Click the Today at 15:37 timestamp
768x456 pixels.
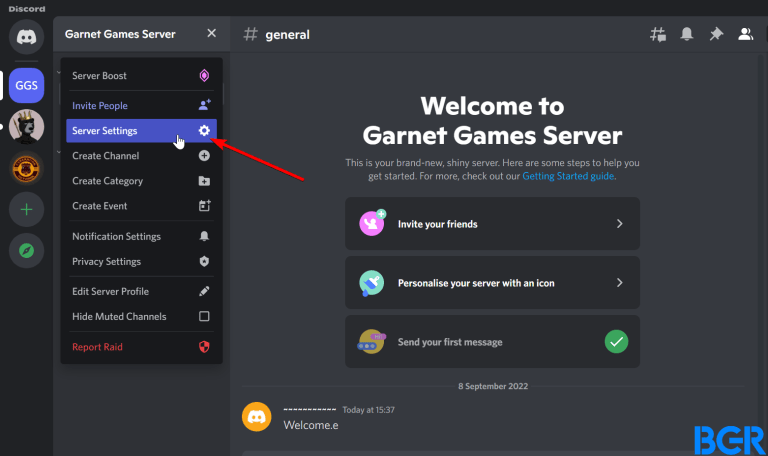(x=368, y=410)
